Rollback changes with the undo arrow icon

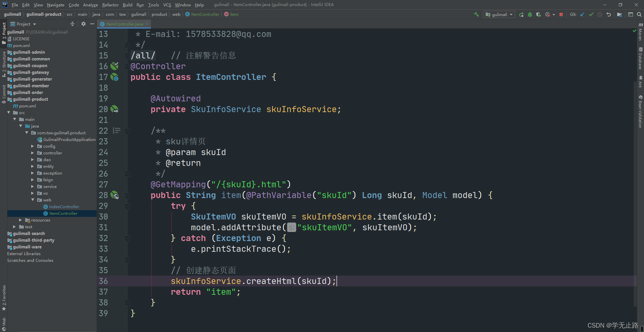coord(608,14)
